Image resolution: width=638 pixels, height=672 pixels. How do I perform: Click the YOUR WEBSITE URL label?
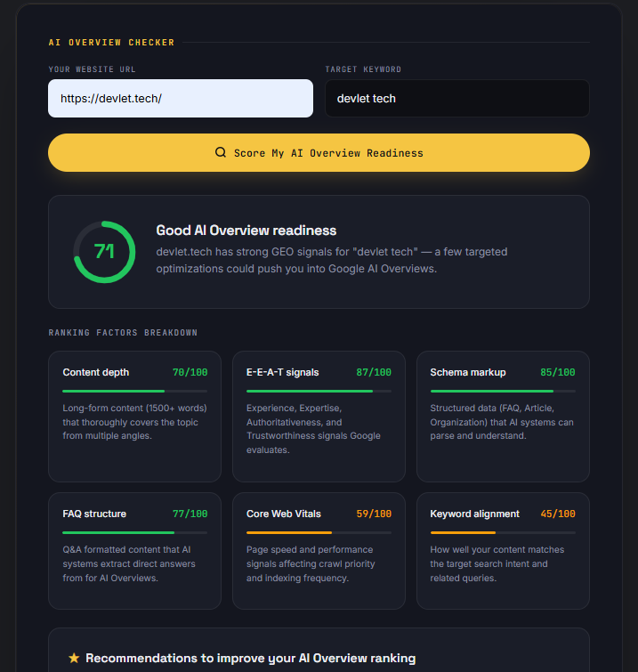[x=93, y=69]
